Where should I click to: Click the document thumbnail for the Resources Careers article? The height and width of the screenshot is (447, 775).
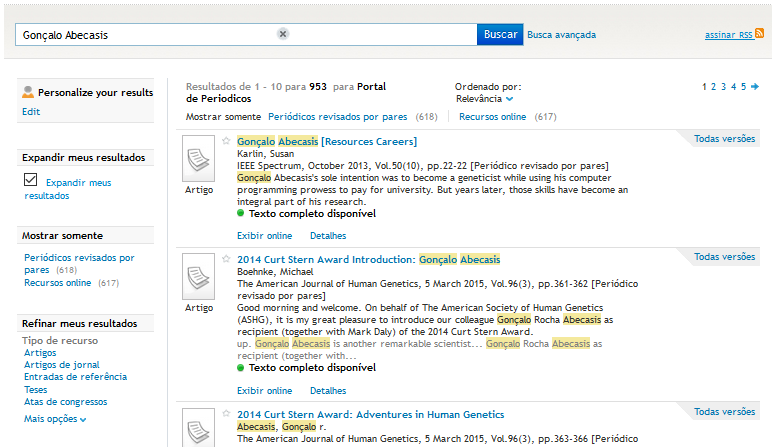[x=198, y=158]
